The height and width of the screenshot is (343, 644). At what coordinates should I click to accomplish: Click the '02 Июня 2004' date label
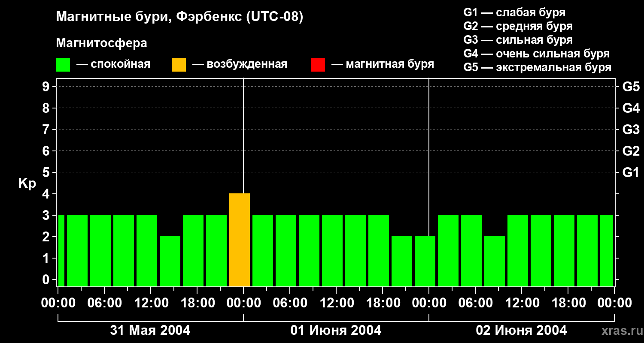tap(521, 331)
